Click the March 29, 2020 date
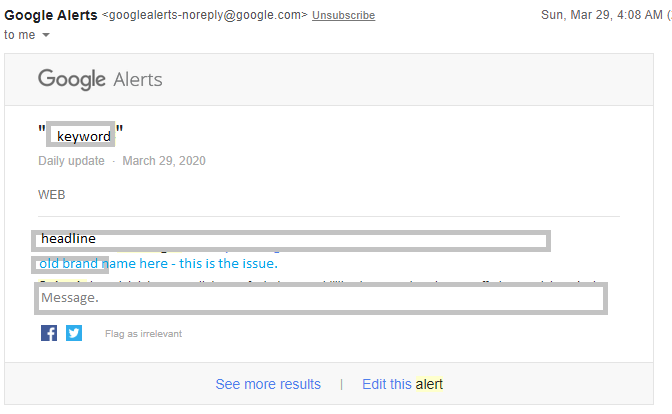 pyautogui.click(x=164, y=161)
